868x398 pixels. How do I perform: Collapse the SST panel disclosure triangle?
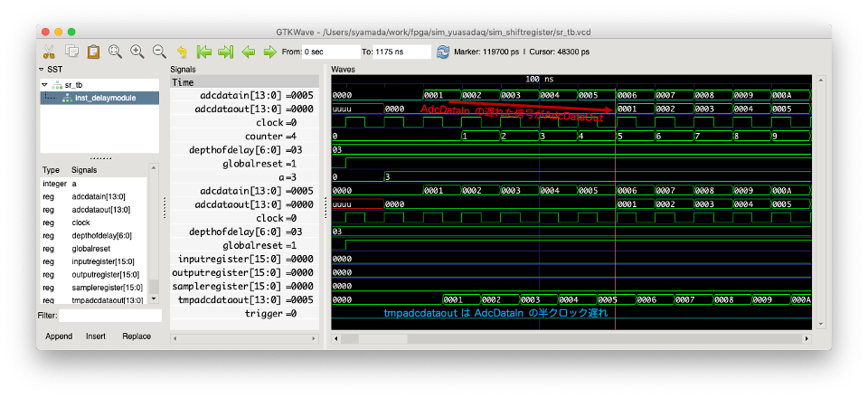(42, 70)
